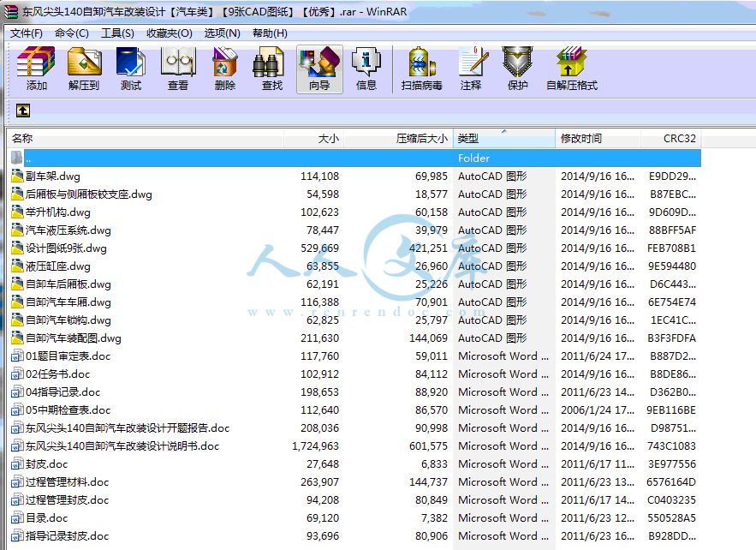Click the Folder type cell

pyautogui.click(x=474, y=158)
